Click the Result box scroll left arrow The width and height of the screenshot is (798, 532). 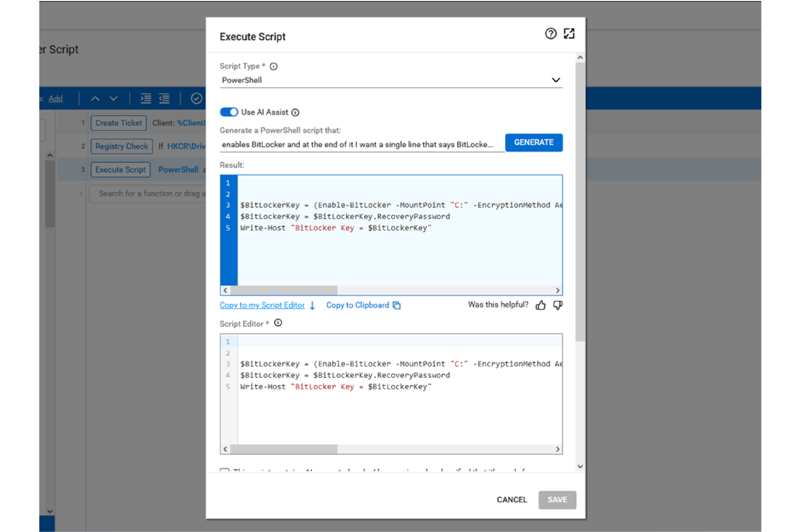[225, 290]
